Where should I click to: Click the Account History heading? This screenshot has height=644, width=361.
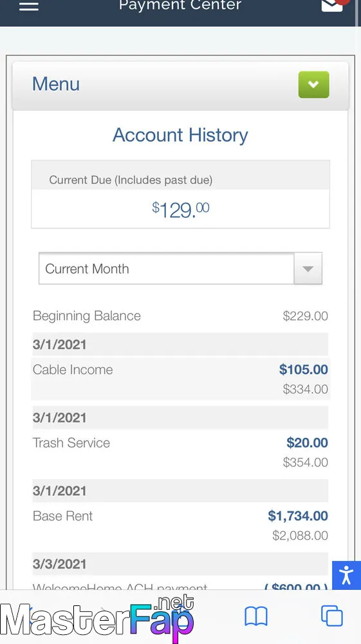180,135
